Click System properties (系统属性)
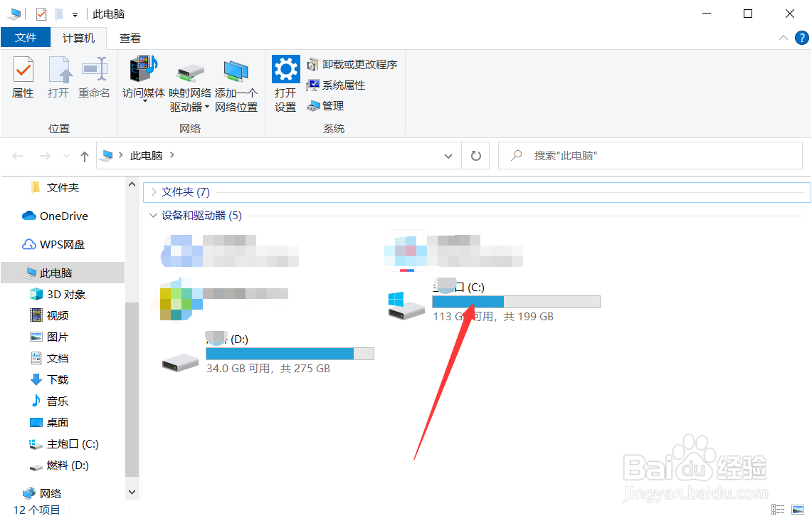Screen dimensions: 812x521 pos(336,85)
